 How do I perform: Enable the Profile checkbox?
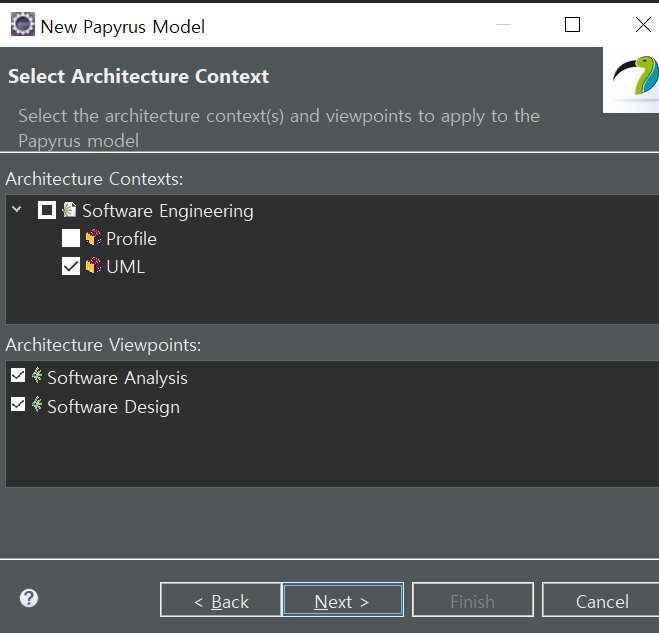(x=71, y=238)
